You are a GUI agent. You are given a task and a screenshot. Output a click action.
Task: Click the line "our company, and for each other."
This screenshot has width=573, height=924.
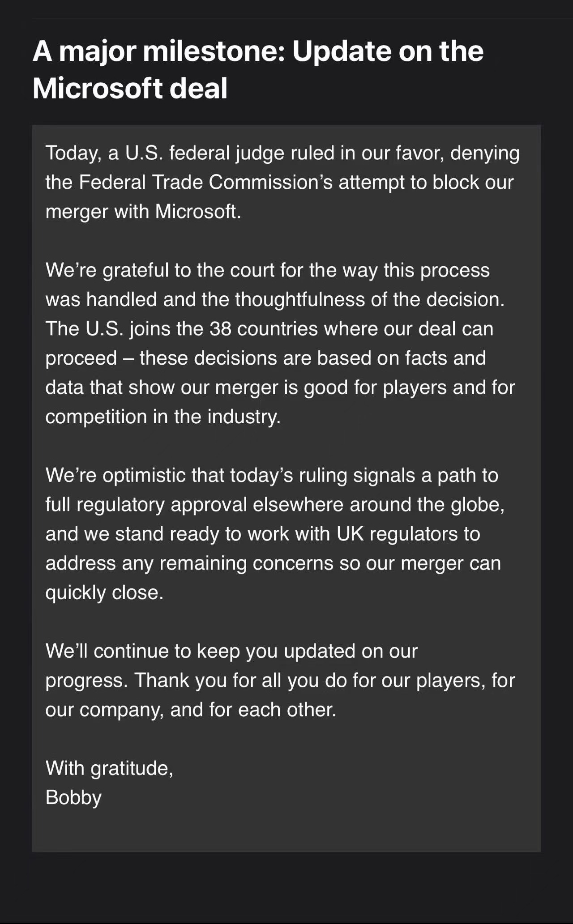[191, 710]
